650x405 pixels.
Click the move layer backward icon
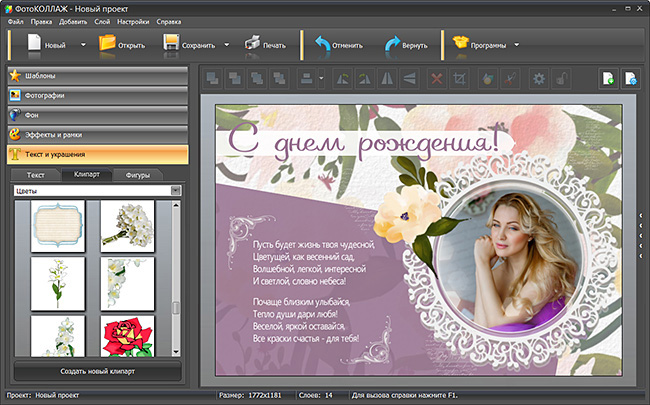[279, 78]
